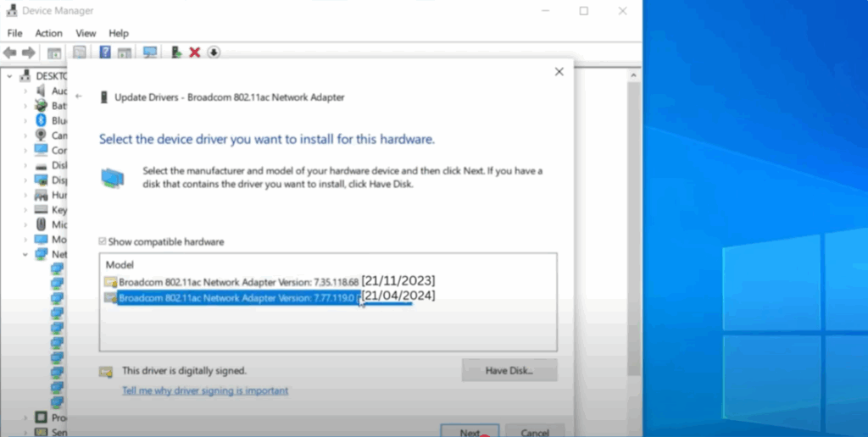Open the View menu
This screenshot has height=437, width=868.
86,33
